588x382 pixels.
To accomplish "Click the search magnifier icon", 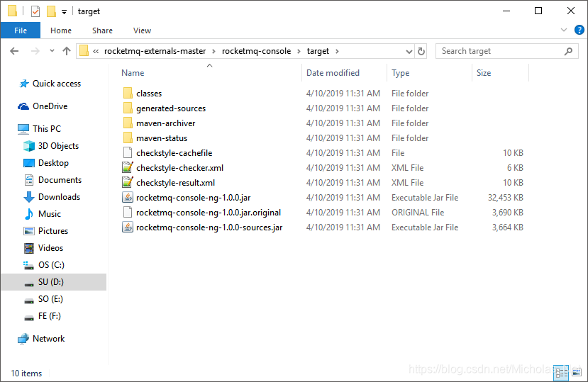I will click(568, 51).
